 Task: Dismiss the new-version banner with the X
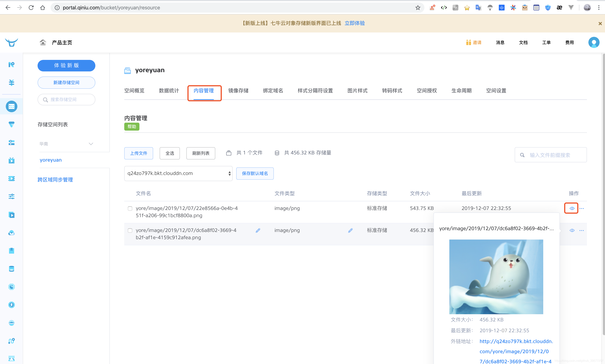600,24
